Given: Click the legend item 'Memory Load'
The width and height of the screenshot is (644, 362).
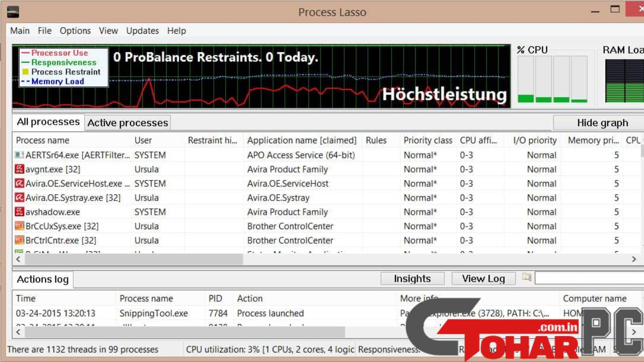Looking at the screenshot, I should 57,81.
